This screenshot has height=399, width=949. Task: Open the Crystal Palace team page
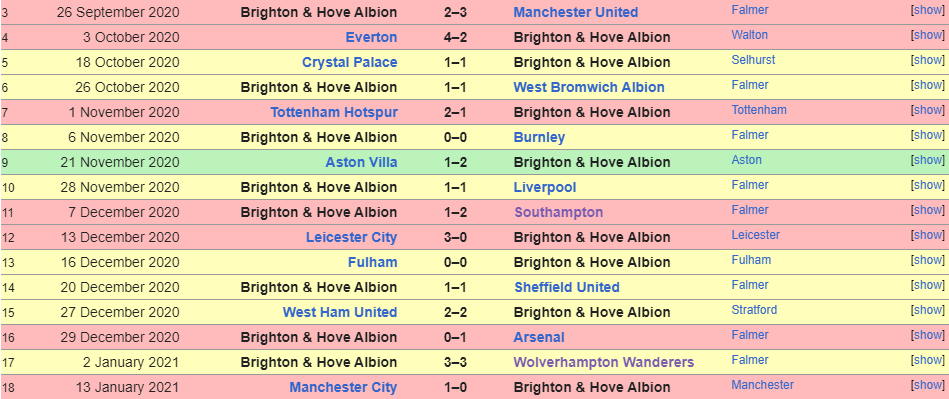point(350,62)
